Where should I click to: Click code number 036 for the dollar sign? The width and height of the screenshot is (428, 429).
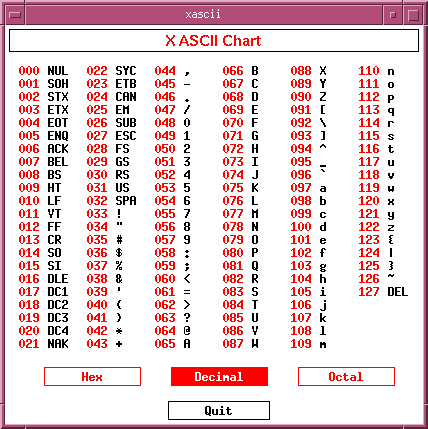[97, 253]
